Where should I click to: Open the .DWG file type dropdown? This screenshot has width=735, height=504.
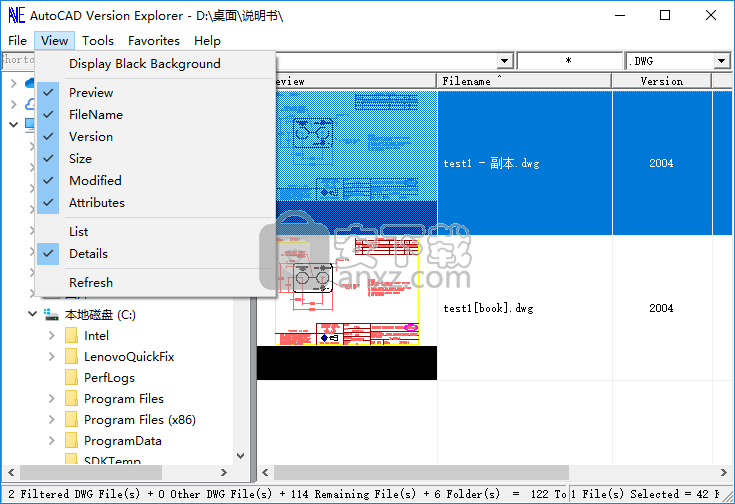pos(721,61)
